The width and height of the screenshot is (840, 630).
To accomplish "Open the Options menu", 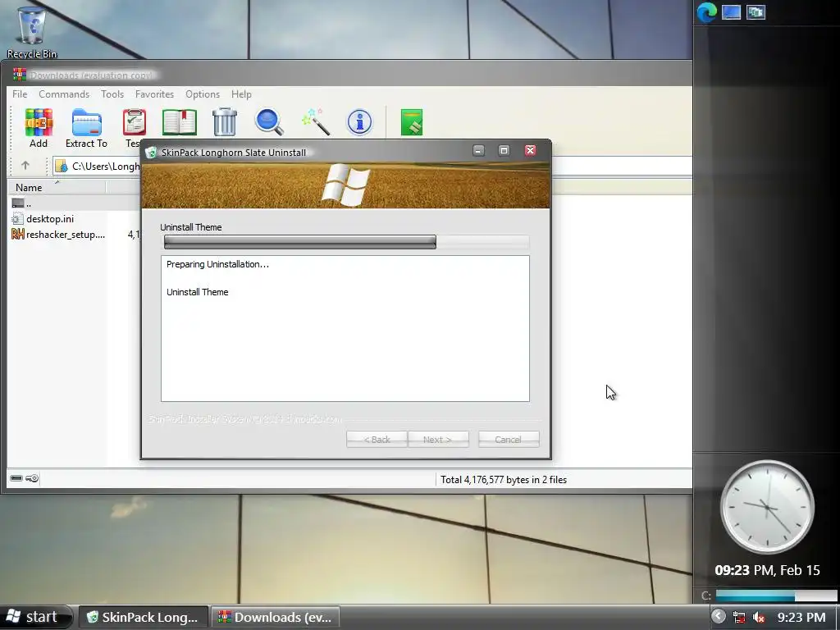I will coord(203,94).
